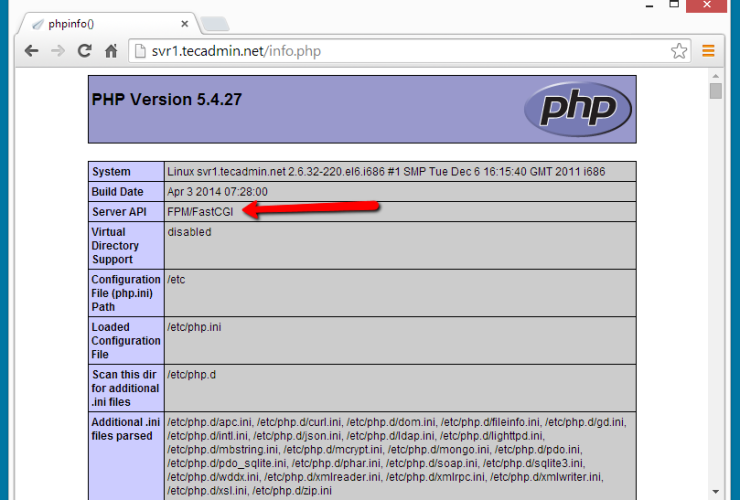Screen dimensions: 740x500
Task: Focus the svr1.tecadmin.net/info.php address bar
Action: (x=400, y=51)
